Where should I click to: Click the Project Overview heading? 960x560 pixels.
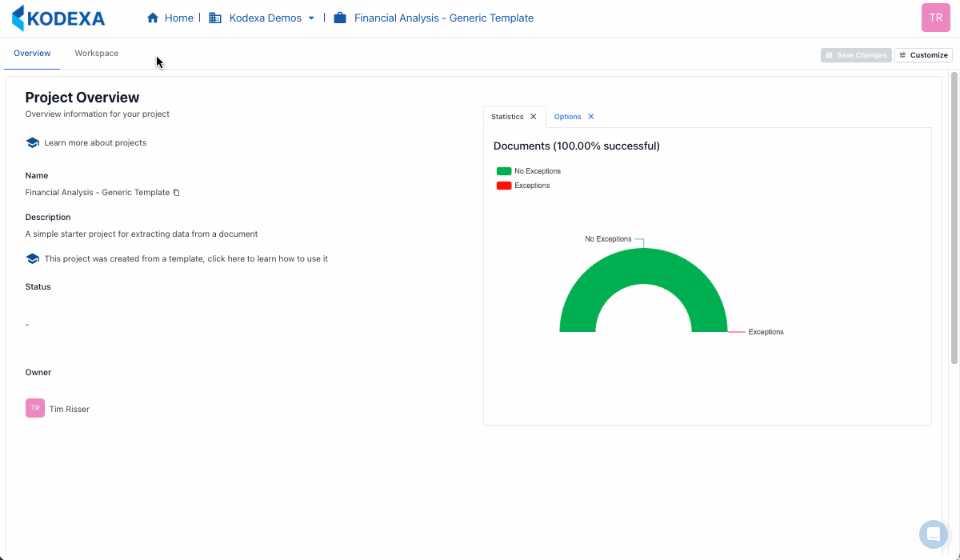[82, 98]
